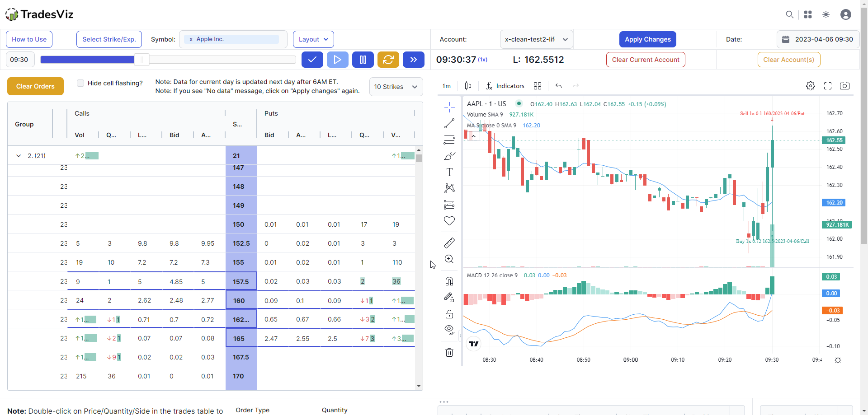Enter fullscreen chart mode
Image resolution: width=868 pixels, height=415 pixels.
828,86
